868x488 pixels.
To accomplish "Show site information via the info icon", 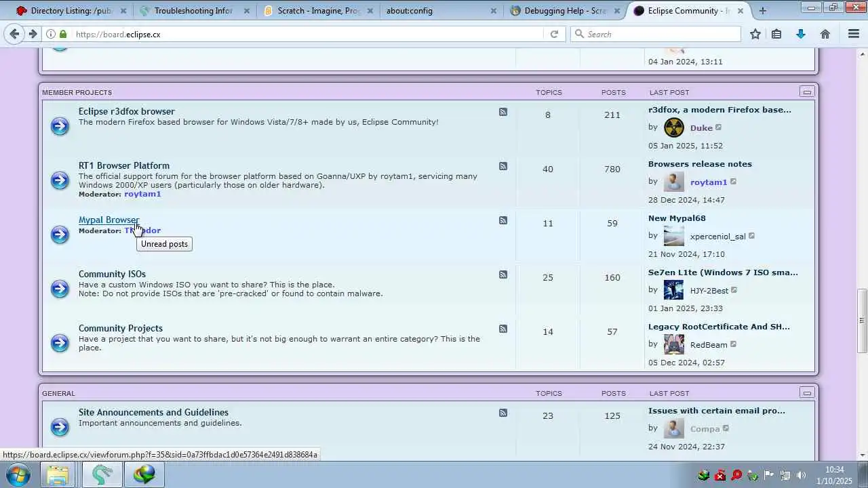I will [51, 34].
